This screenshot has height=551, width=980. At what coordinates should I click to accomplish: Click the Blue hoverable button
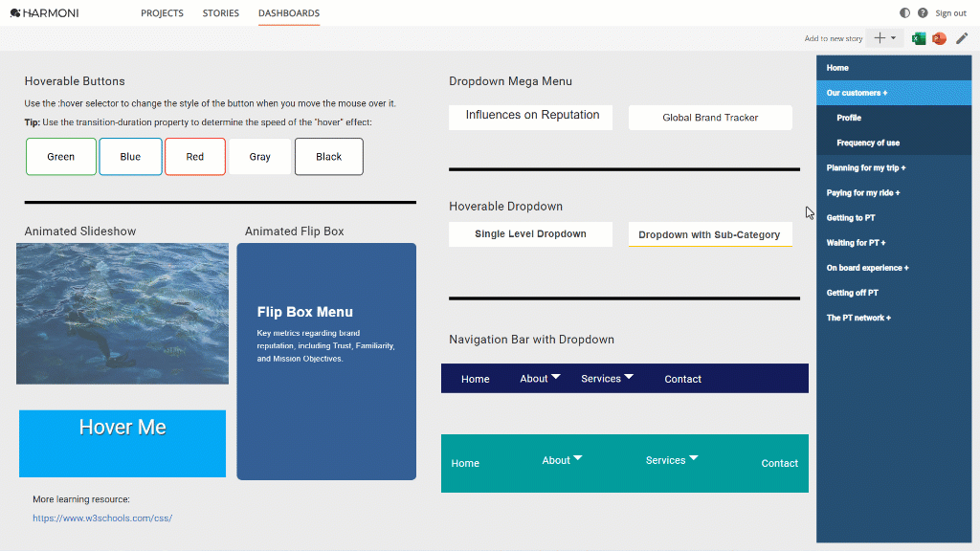(130, 157)
